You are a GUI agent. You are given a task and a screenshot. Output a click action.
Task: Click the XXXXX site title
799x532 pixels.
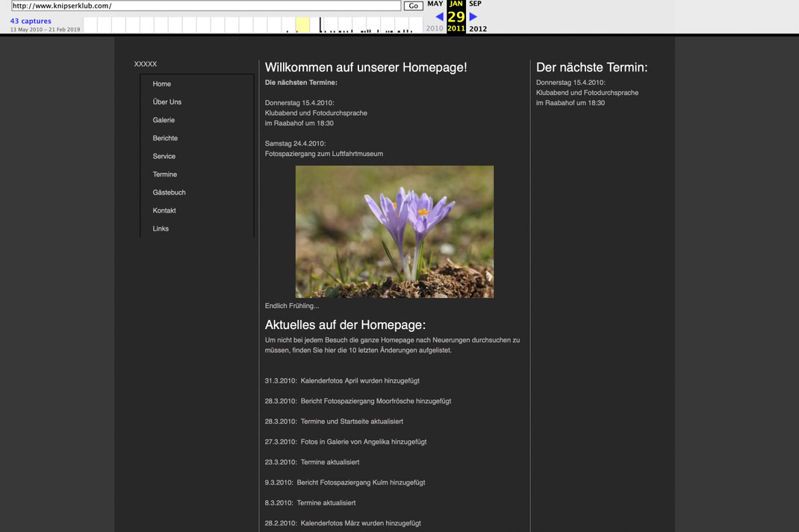coord(146,64)
